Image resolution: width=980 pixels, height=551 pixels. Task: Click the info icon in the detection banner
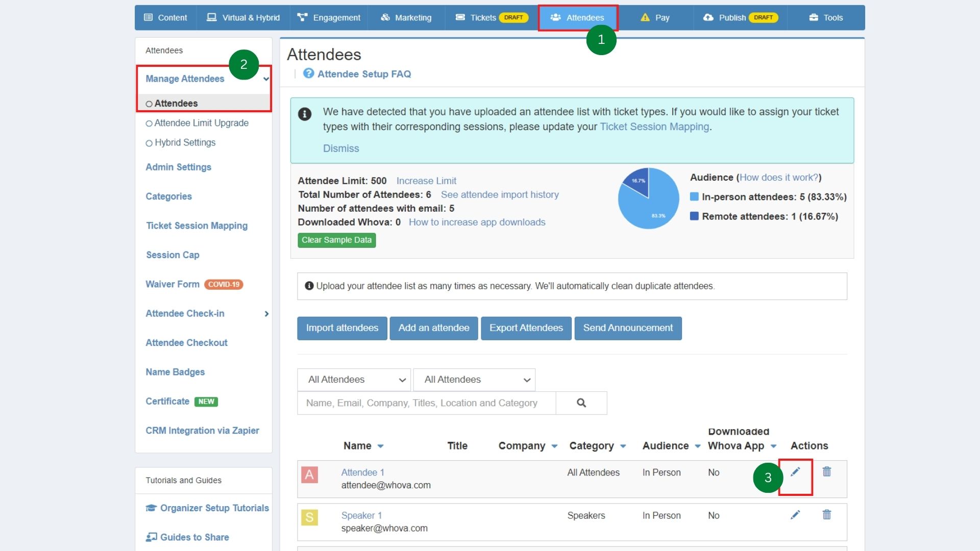(305, 114)
